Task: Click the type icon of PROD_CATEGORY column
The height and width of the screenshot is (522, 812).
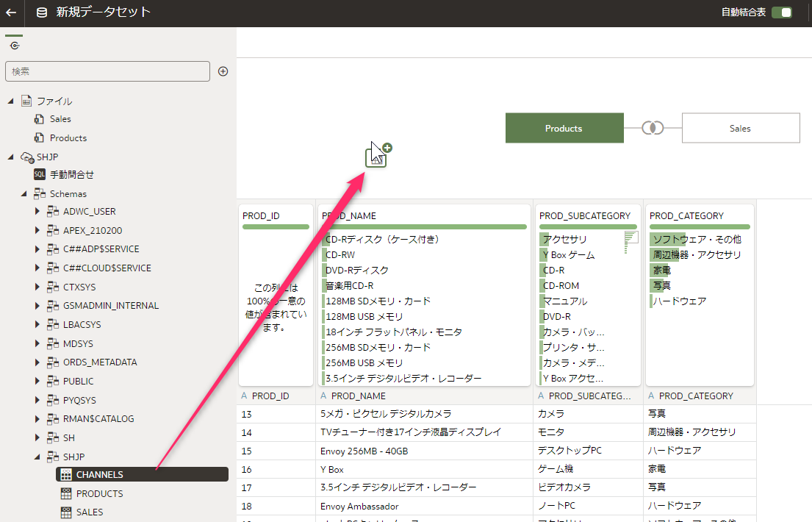Action: tap(652, 396)
